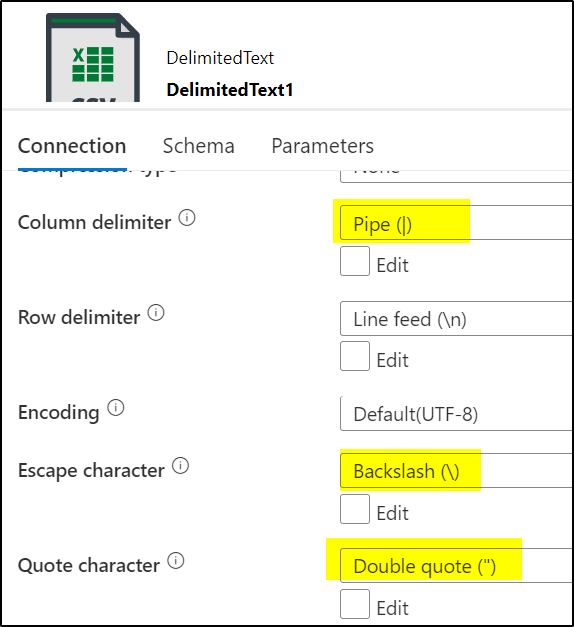Open the Column delimiter Pipe dropdown

click(457, 223)
